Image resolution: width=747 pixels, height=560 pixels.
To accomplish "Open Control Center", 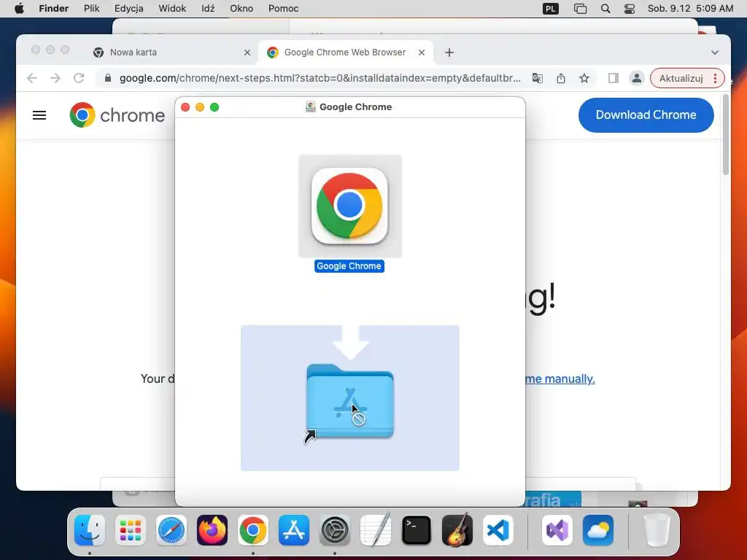I will click(630, 9).
